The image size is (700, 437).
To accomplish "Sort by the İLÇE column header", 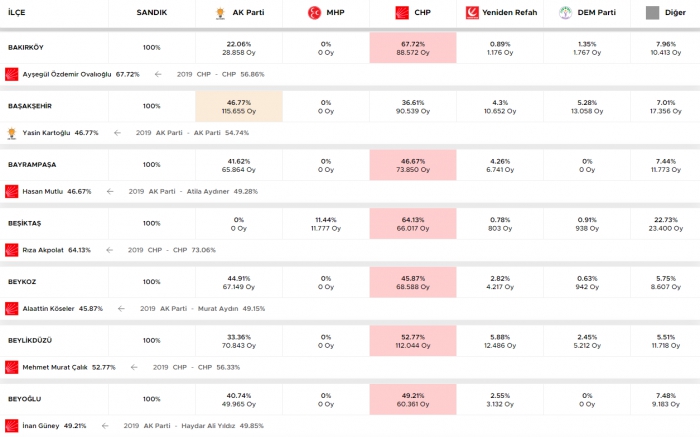I will (17, 12).
